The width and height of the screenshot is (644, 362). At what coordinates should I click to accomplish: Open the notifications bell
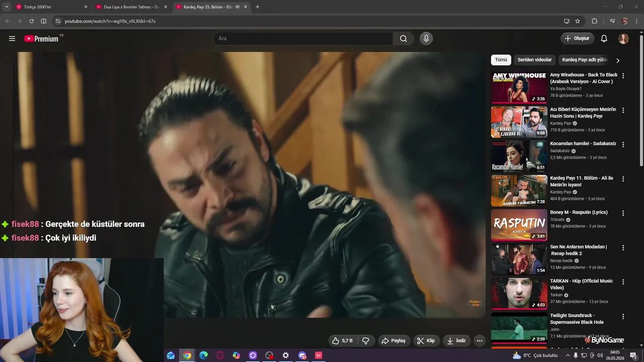604,39
